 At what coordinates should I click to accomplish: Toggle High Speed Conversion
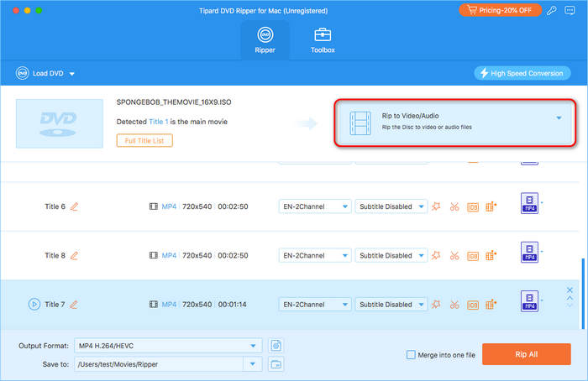[522, 73]
